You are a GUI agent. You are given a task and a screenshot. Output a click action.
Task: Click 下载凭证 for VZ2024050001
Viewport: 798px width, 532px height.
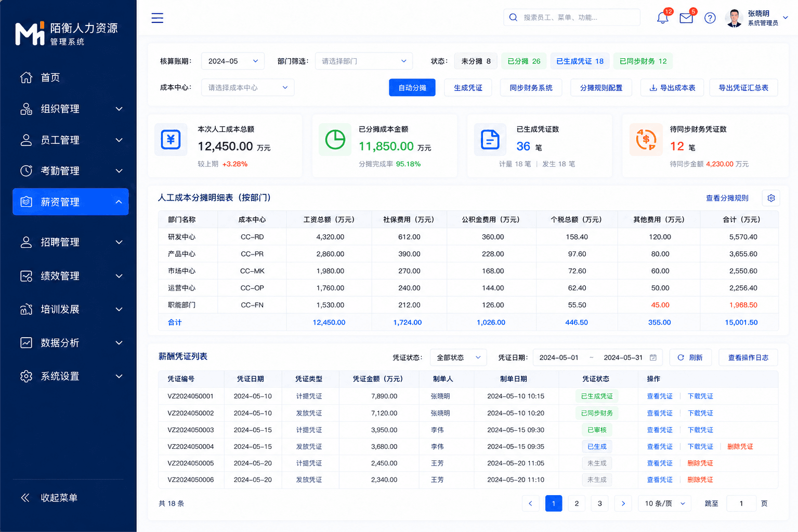point(700,396)
